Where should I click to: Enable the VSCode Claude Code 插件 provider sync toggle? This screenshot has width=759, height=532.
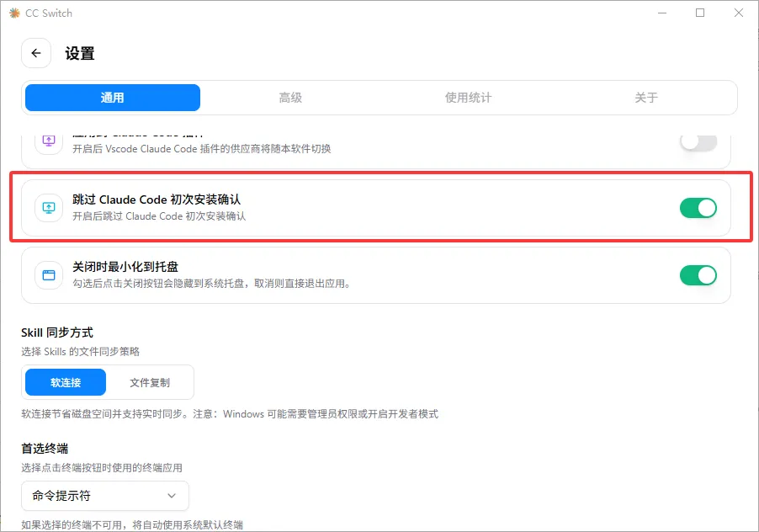(x=698, y=145)
